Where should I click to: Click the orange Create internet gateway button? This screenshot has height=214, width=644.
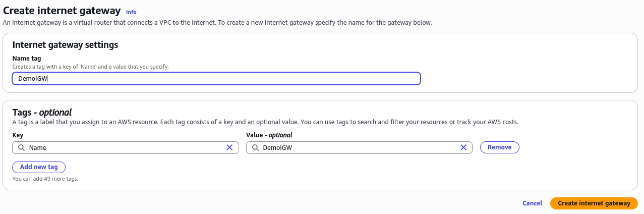(x=594, y=203)
